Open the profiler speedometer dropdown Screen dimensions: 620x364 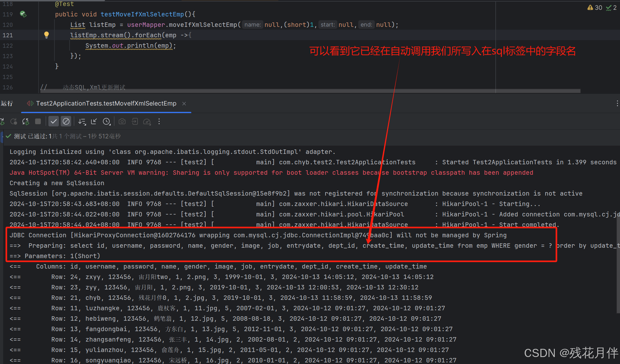(x=147, y=122)
